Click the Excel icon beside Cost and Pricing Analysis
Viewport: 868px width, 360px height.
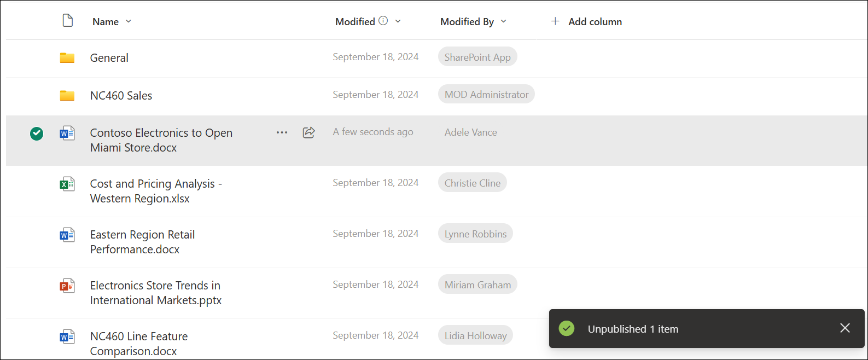coord(67,184)
